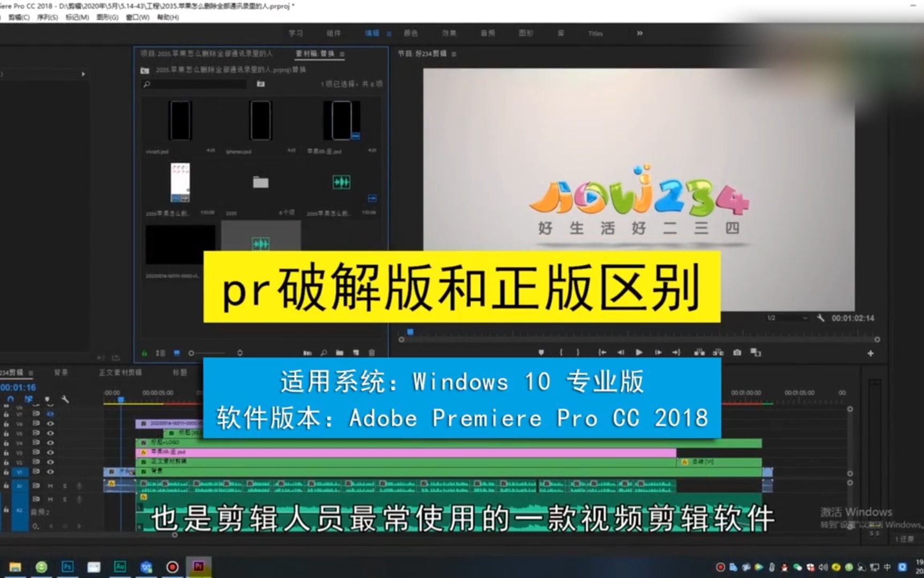924x578 pixels.
Task: Click the timeline Add Marker shield icon
Action: 47,399
